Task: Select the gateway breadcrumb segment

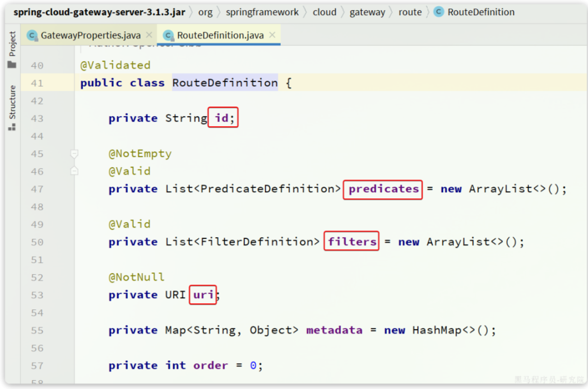Action: click(367, 12)
